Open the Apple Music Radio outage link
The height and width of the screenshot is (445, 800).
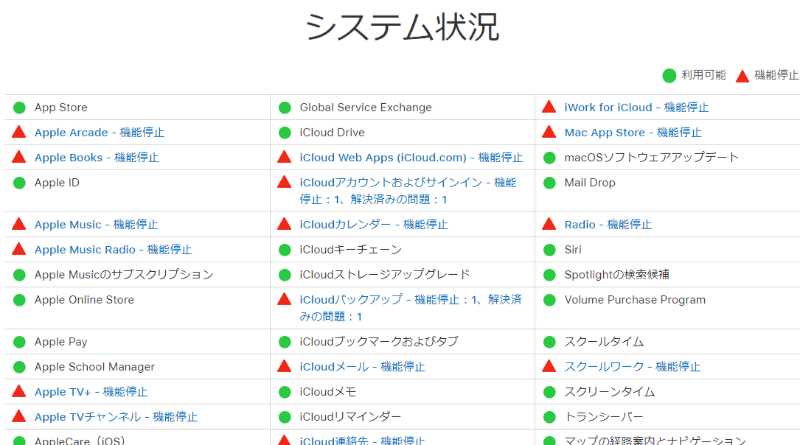coord(113,250)
